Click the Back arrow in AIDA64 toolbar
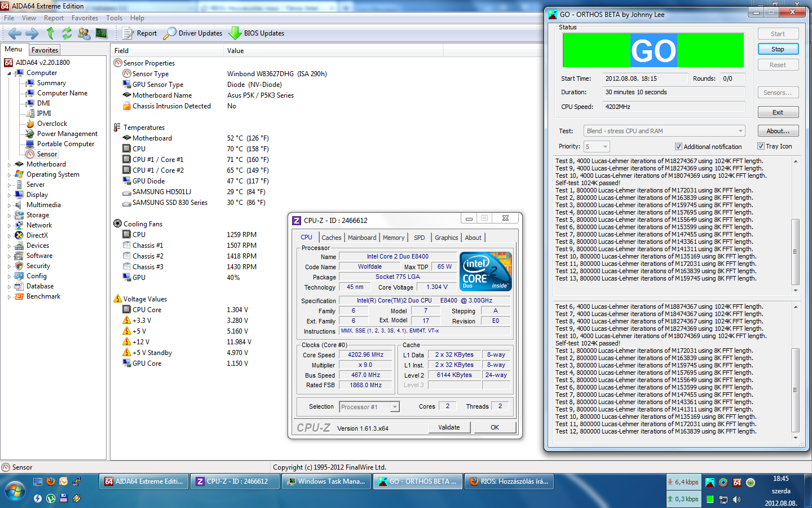812x508 pixels. point(15,33)
